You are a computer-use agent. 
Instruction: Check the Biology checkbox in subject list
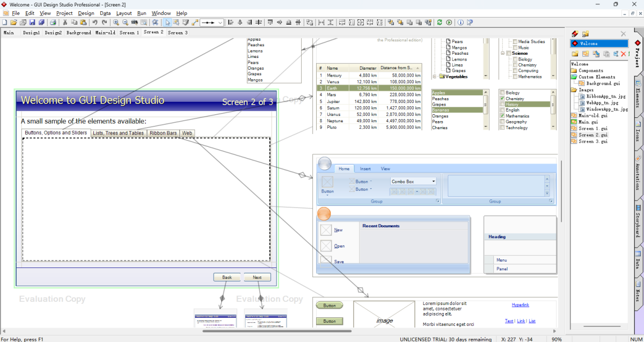pyautogui.click(x=502, y=93)
